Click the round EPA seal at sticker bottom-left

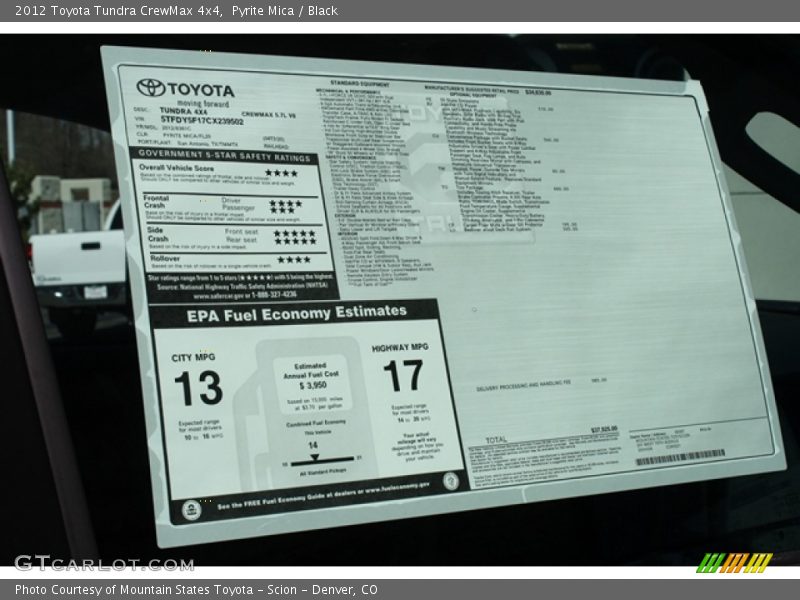pyautogui.click(x=192, y=510)
